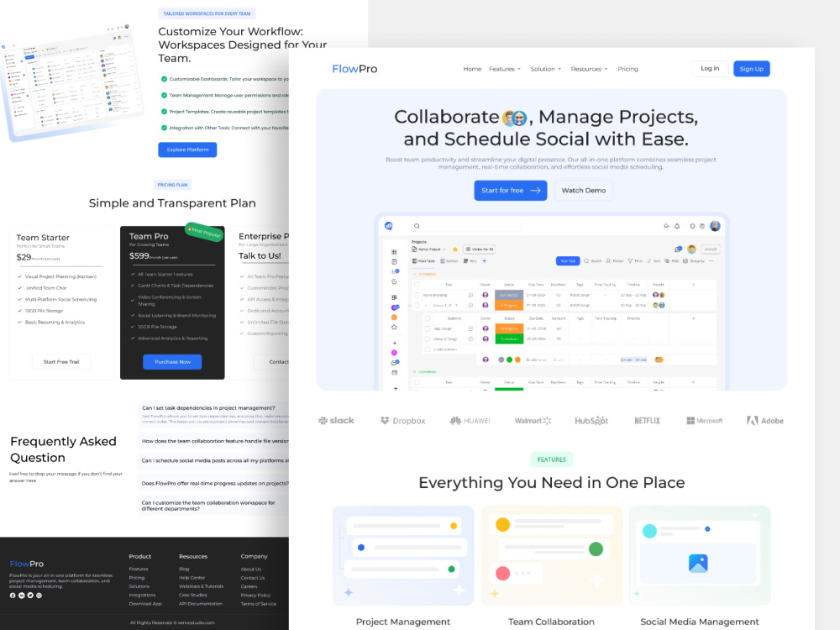Image resolution: width=840 pixels, height=630 pixels.
Task: Click the yellow favorite star beside the project name
Action: pos(454,249)
